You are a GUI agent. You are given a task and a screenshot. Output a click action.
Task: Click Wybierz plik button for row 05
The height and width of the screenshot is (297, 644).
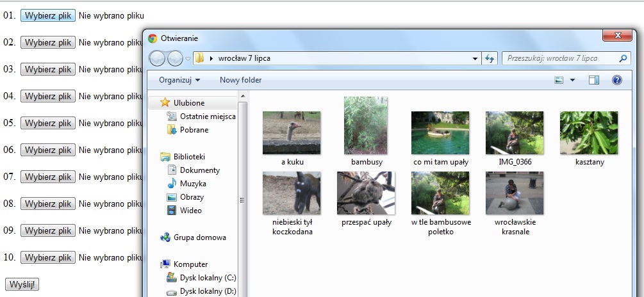[x=48, y=123]
